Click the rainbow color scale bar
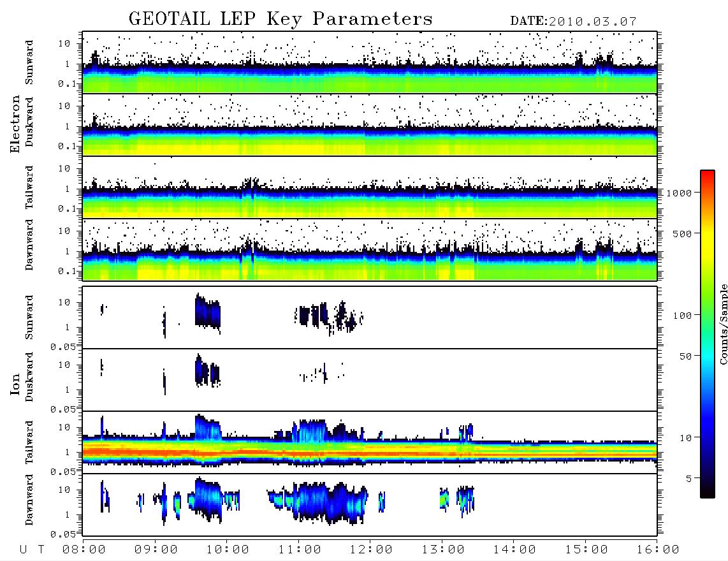The width and height of the screenshot is (728, 561). tap(707, 335)
